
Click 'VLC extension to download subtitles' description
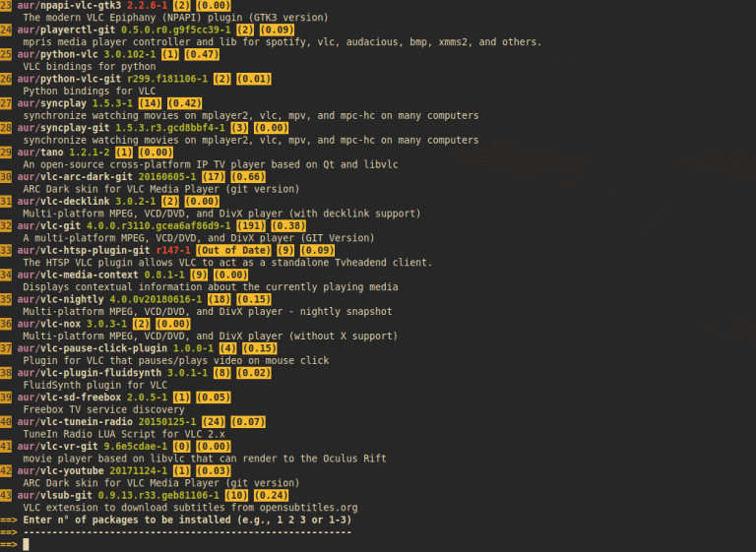190,508
